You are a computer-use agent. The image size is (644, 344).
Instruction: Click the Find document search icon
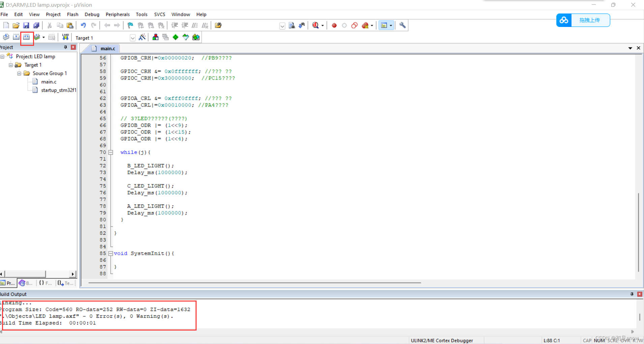pyautogui.click(x=292, y=25)
